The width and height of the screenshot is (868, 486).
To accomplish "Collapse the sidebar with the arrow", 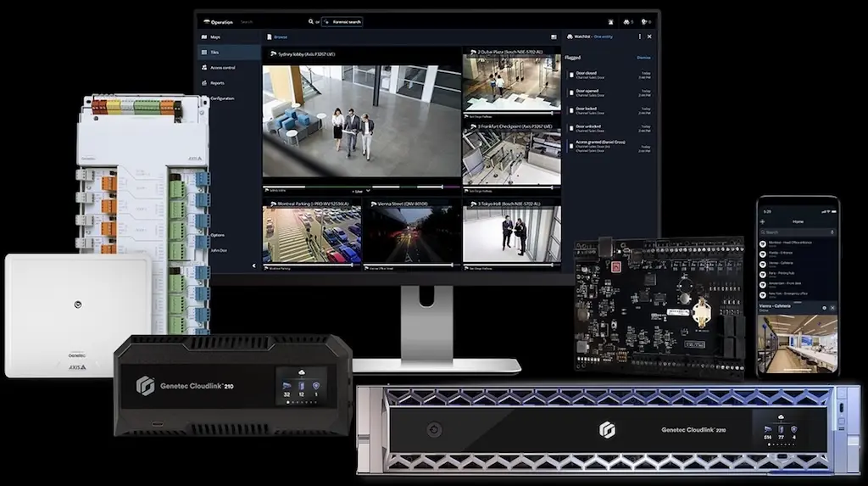I will coord(254,266).
